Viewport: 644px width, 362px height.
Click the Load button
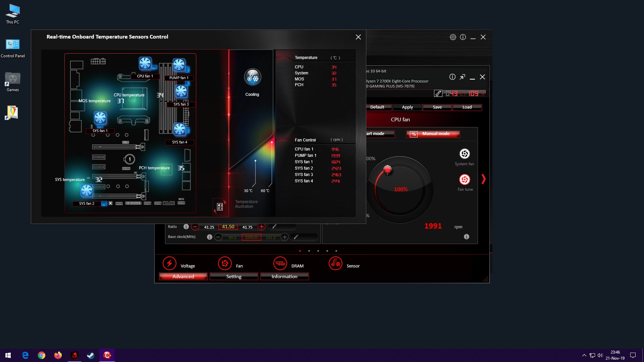[467, 107]
